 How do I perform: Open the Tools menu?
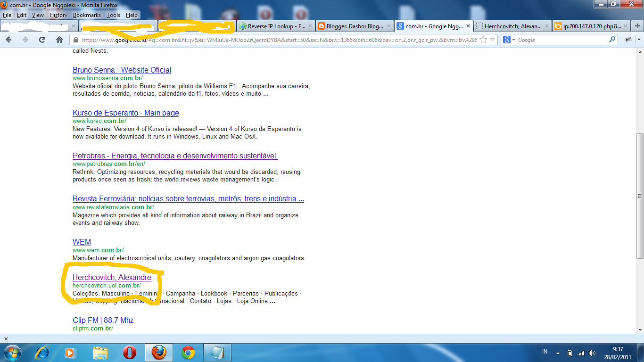pos(113,15)
